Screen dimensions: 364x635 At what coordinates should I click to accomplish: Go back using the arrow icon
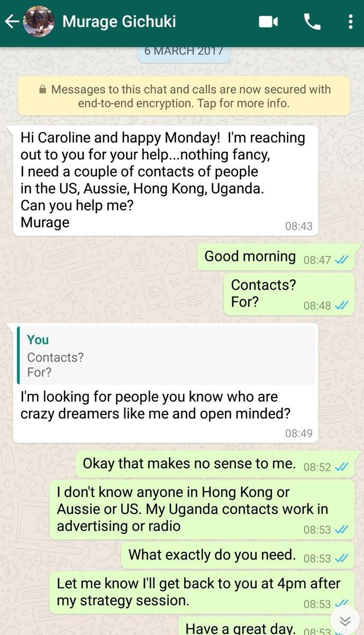point(11,22)
